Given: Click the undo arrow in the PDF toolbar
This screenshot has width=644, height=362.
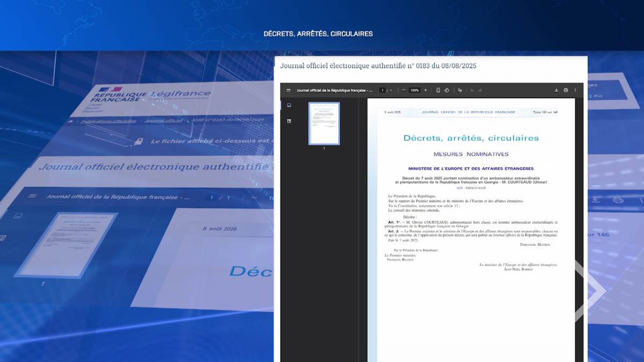Looking at the screenshot, I should (x=472, y=90).
